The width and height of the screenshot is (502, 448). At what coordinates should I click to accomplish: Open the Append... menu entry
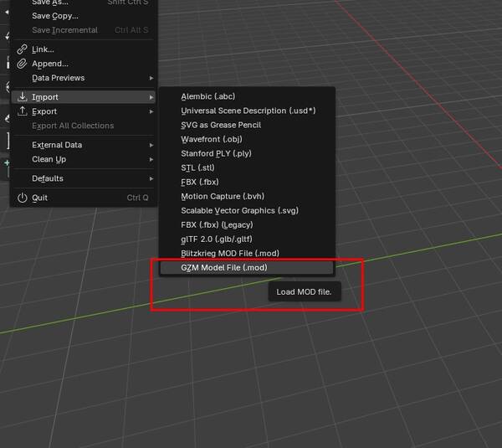(x=84, y=64)
